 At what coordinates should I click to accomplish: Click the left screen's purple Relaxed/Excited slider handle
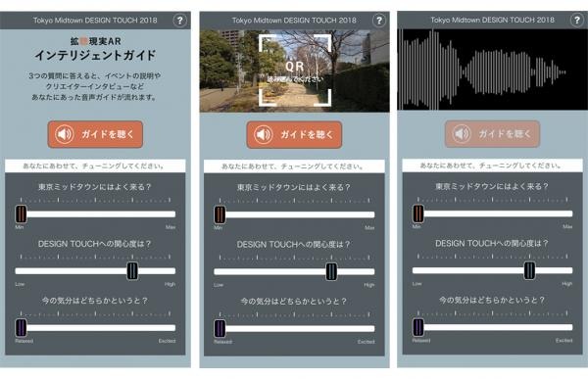point(21,328)
